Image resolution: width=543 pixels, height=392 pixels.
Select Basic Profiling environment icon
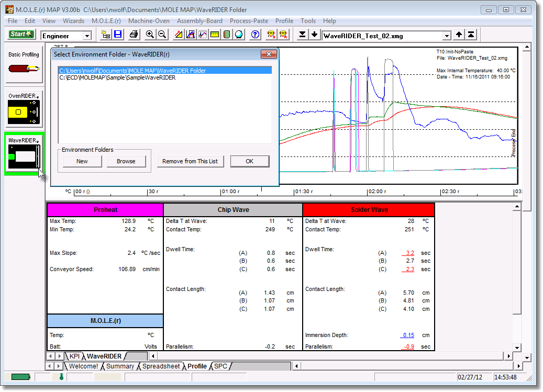click(x=24, y=64)
